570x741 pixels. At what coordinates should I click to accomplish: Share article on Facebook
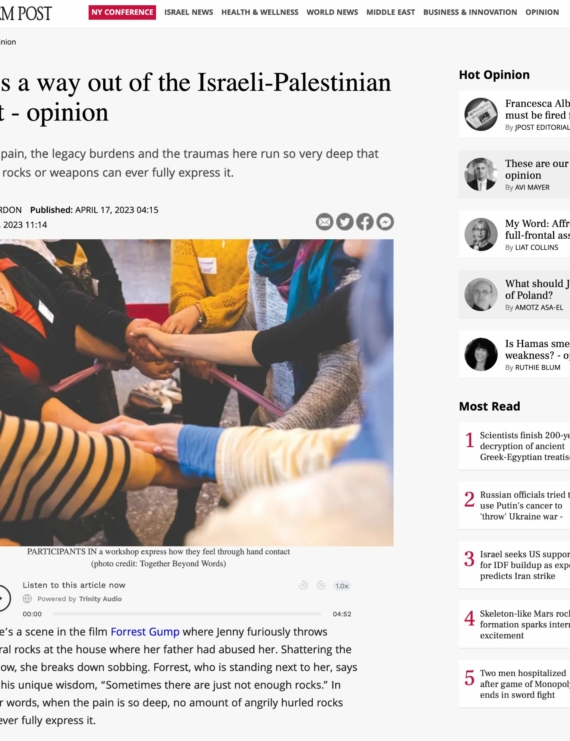pos(365,222)
